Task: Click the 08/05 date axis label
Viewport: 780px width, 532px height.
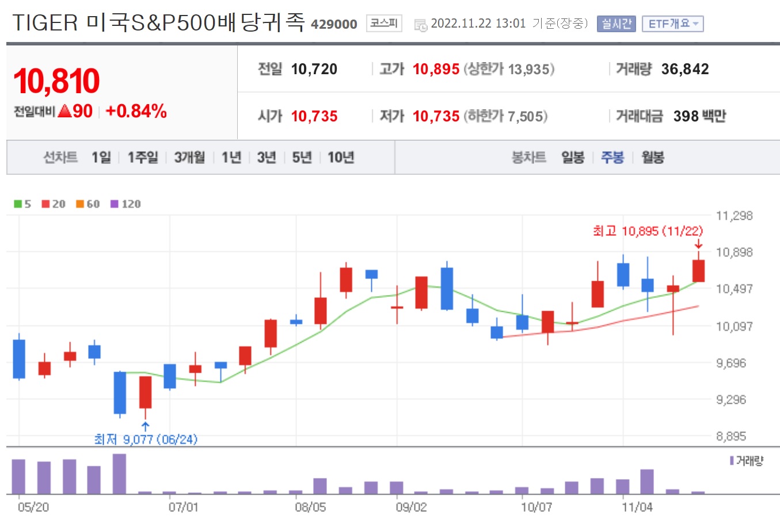Action: click(310, 507)
